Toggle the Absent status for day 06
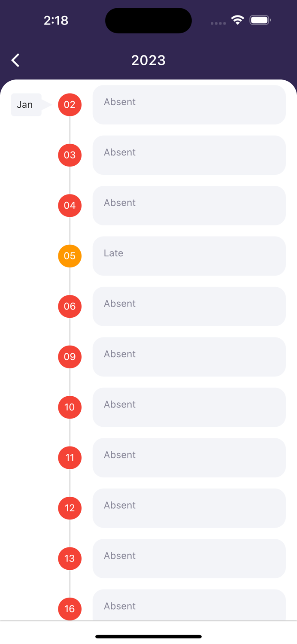297x644 pixels. (189, 306)
